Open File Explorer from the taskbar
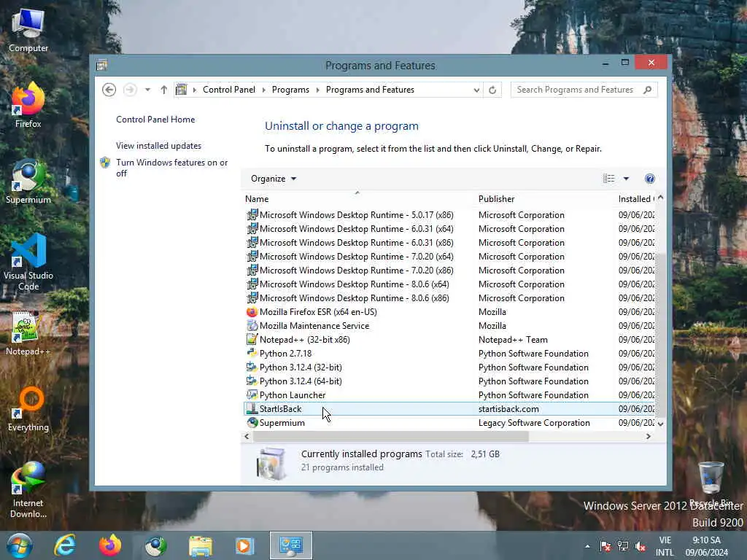 (201, 545)
